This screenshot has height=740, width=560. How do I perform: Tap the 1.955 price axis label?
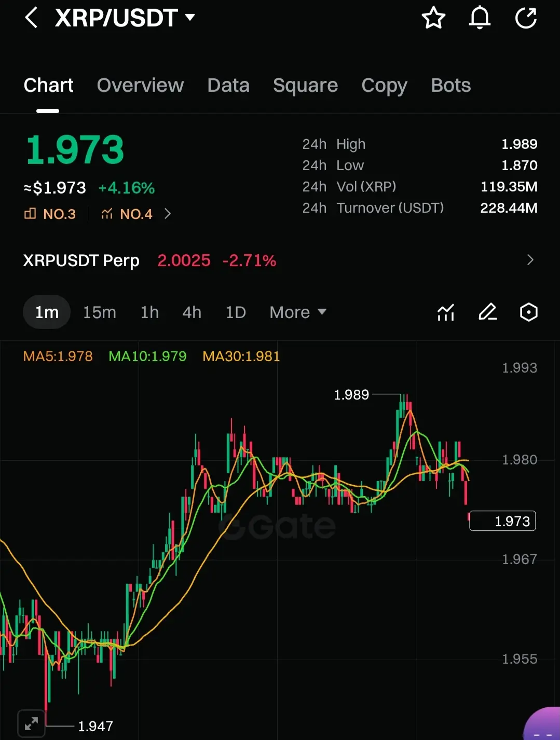click(520, 659)
